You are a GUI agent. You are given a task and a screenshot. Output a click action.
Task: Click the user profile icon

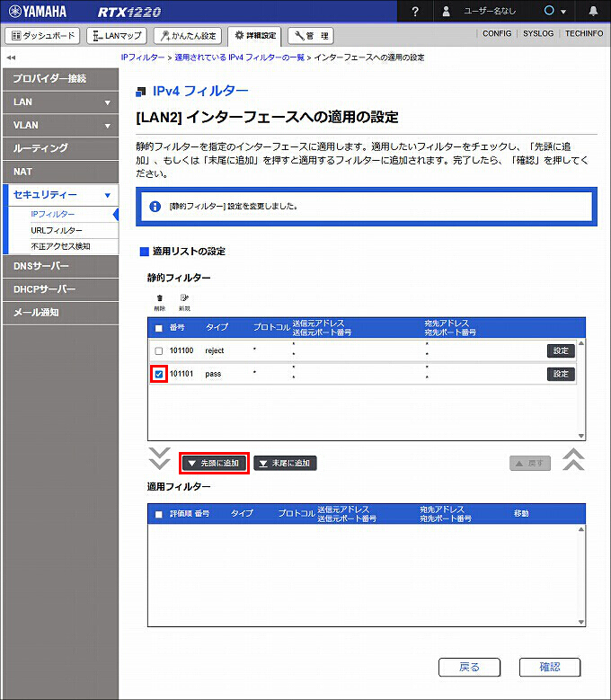click(x=446, y=11)
